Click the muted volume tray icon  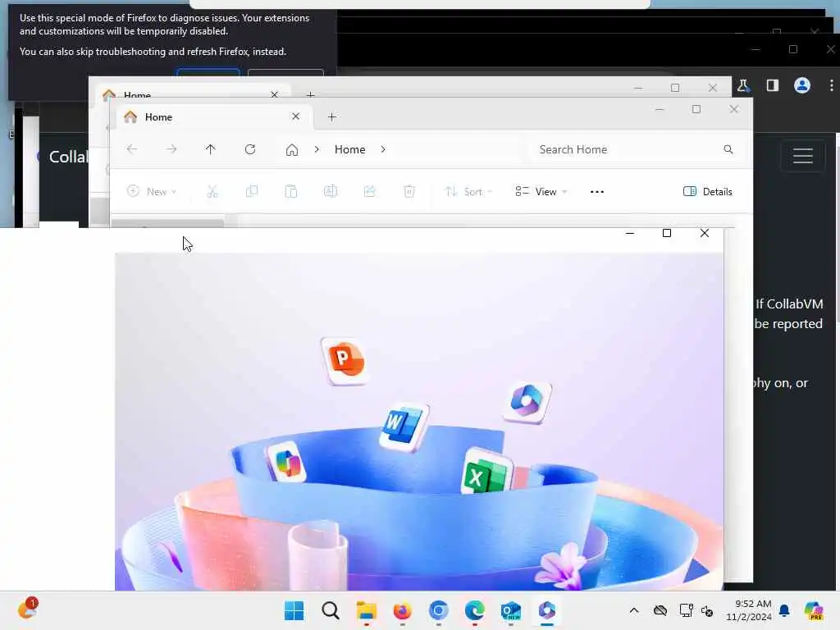pos(707,610)
